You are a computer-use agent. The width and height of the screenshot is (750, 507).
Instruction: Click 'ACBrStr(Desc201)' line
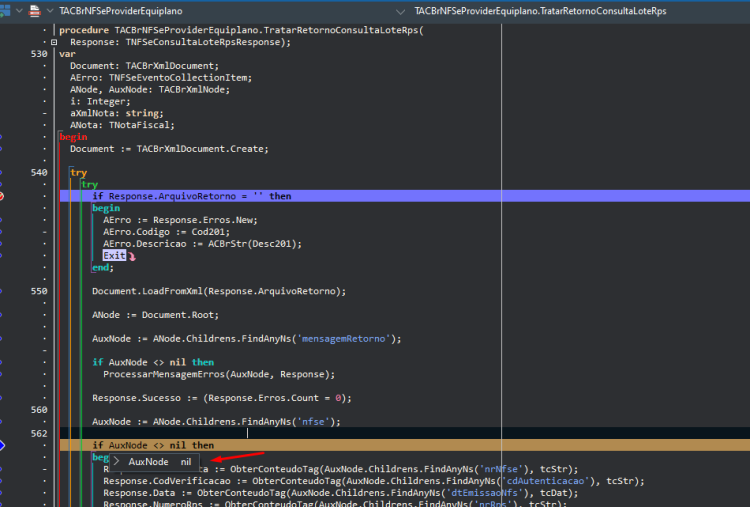(203, 244)
